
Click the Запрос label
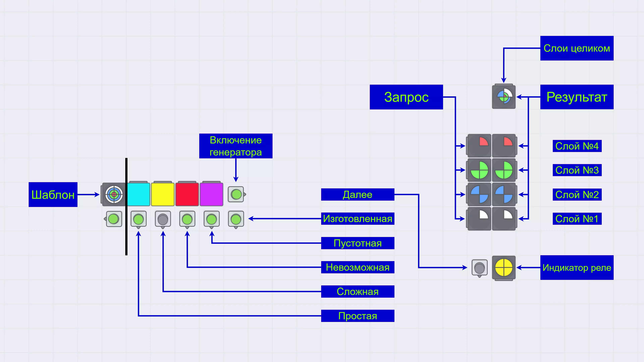tap(406, 97)
